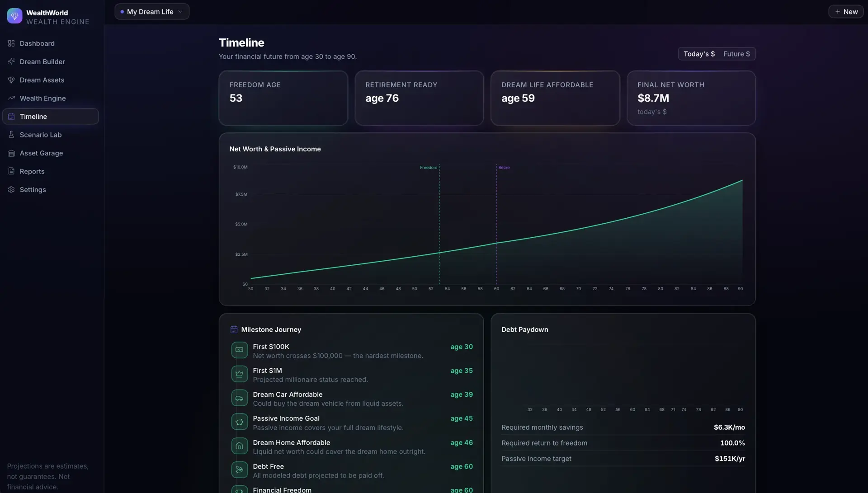Click the net worth curve at age 90
The image size is (868, 493).
point(742,180)
